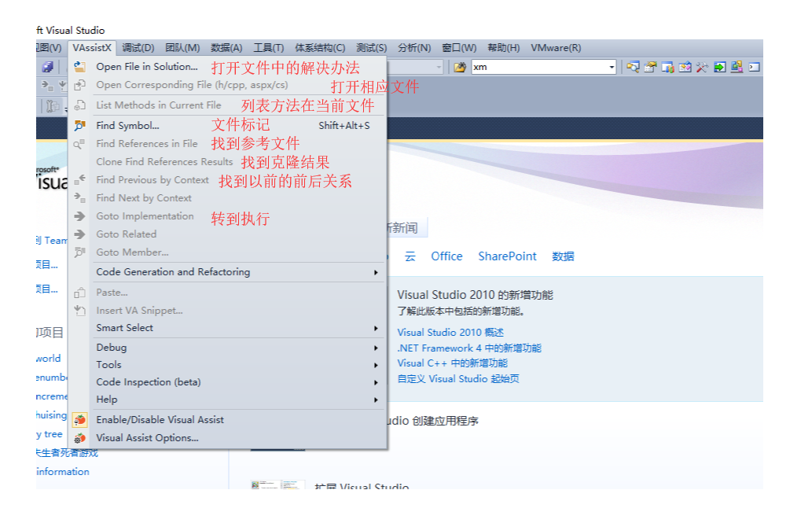Click the magnifier window icon beside xm box
Viewport: 812px width, 512px height.
pos(633,67)
